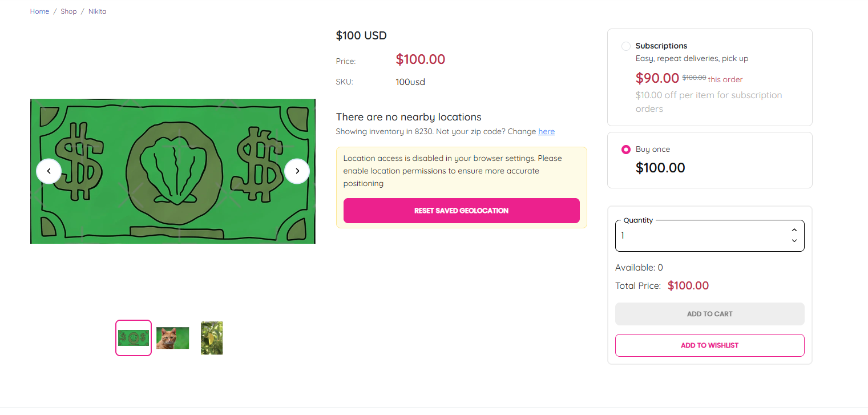The width and height of the screenshot is (868, 415).
Task: Click the Add to Cart button
Action: pos(709,314)
